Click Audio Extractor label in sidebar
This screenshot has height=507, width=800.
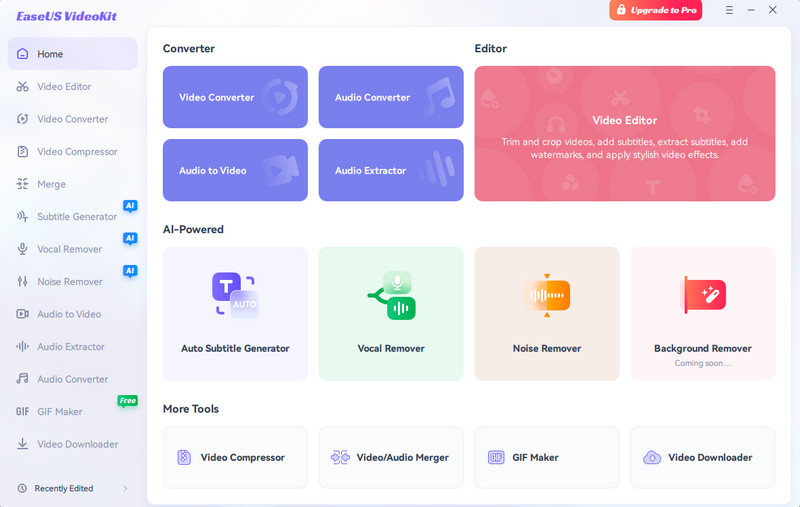[x=71, y=346]
